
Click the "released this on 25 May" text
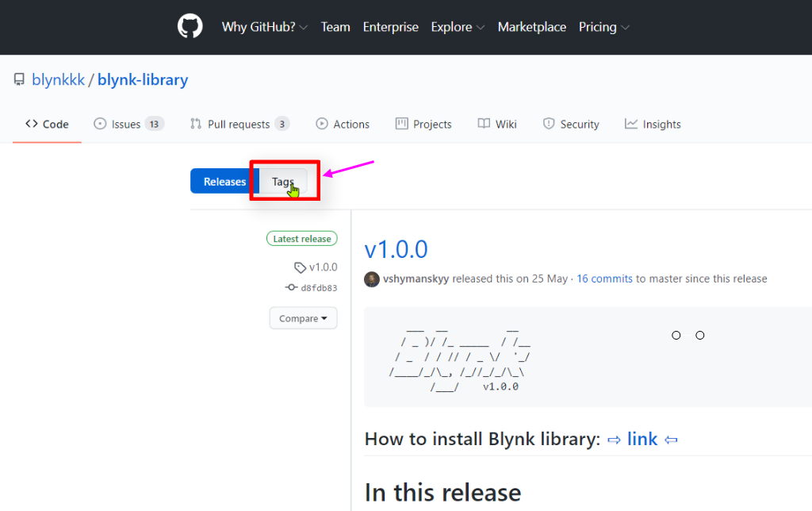pos(510,279)
